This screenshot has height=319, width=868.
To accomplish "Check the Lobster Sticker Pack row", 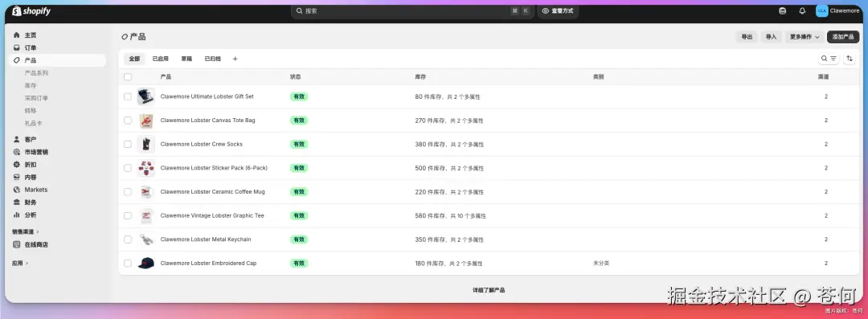I will 128,168.
